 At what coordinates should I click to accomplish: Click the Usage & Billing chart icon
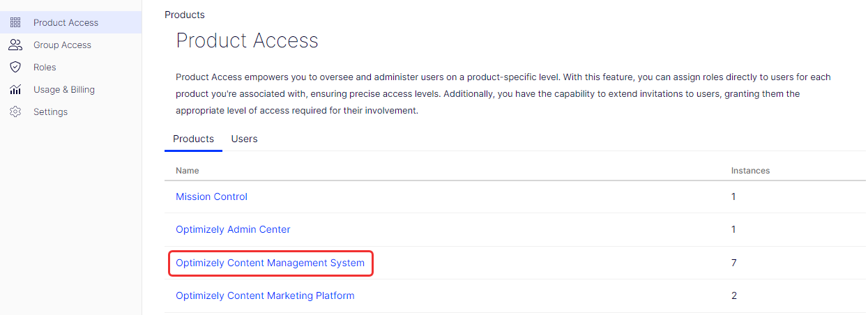click(x=15, y=89)
